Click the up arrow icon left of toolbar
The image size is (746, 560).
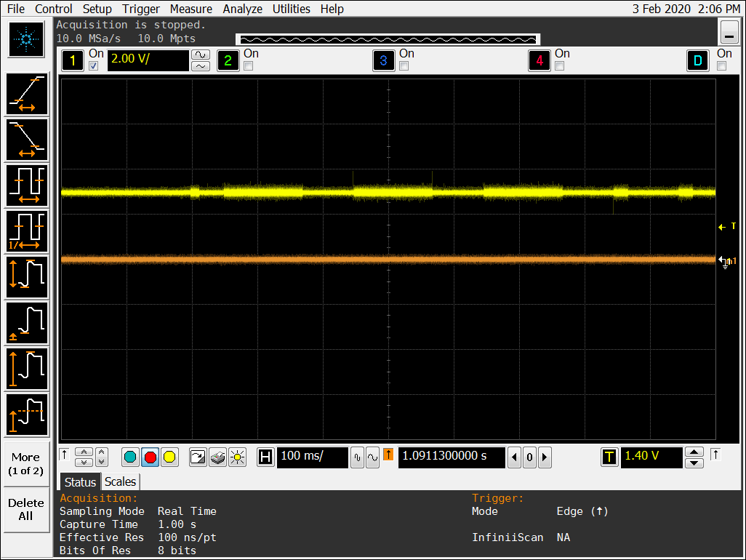[65, 455]
